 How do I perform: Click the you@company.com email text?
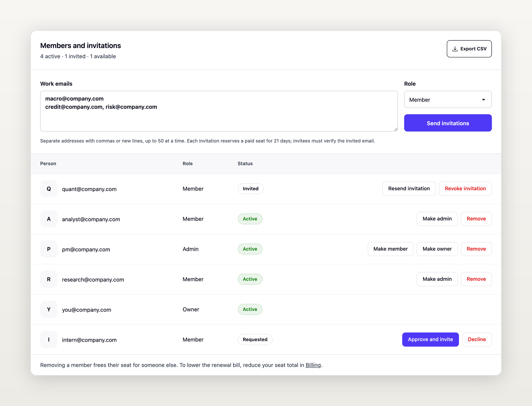tap(86, 310)
